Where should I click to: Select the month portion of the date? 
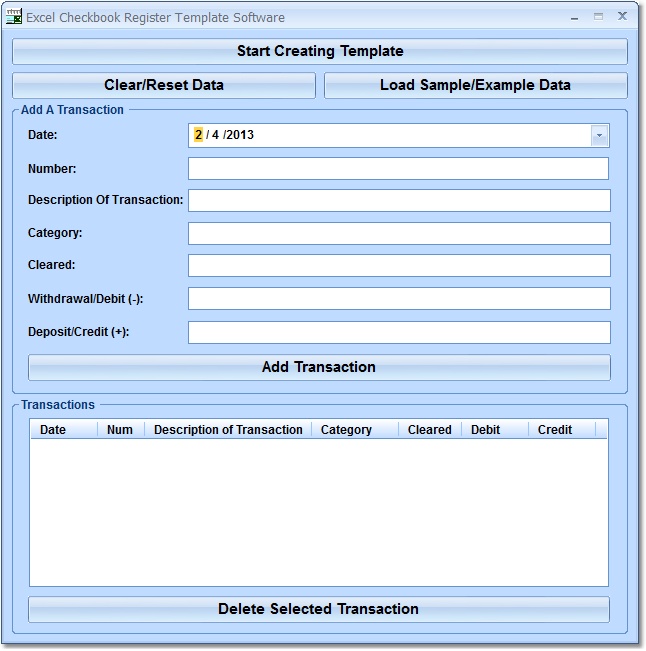198,135
